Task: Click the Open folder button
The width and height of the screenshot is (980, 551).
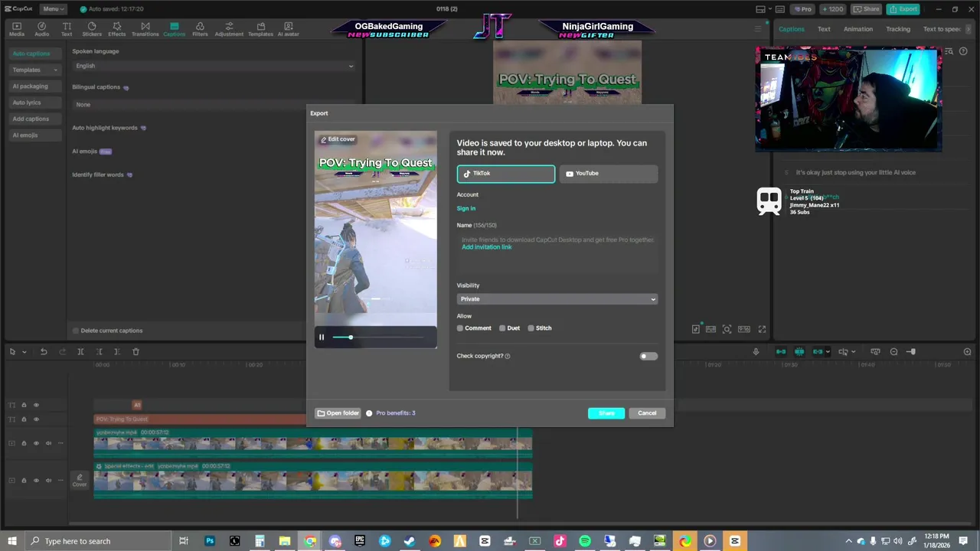Action: (338, 413)
